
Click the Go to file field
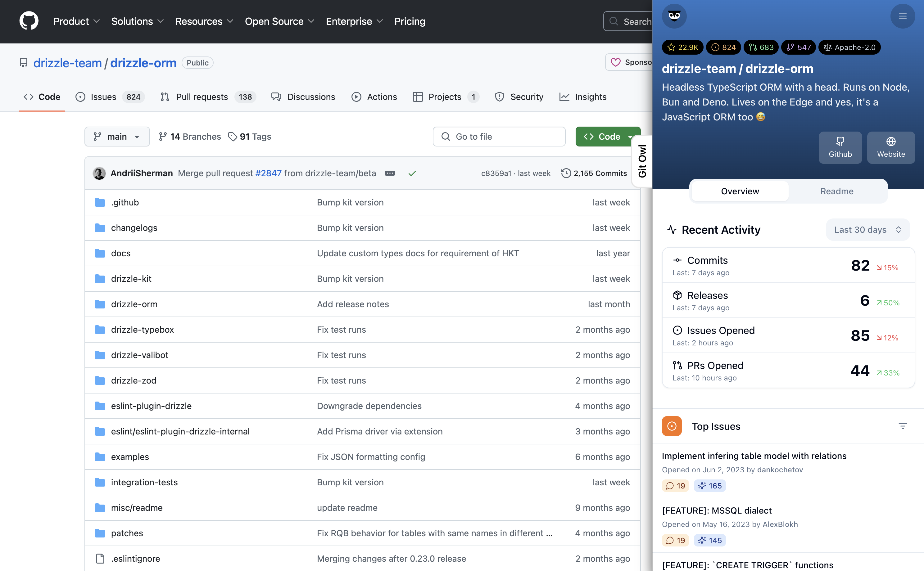(x=499, y=137)
